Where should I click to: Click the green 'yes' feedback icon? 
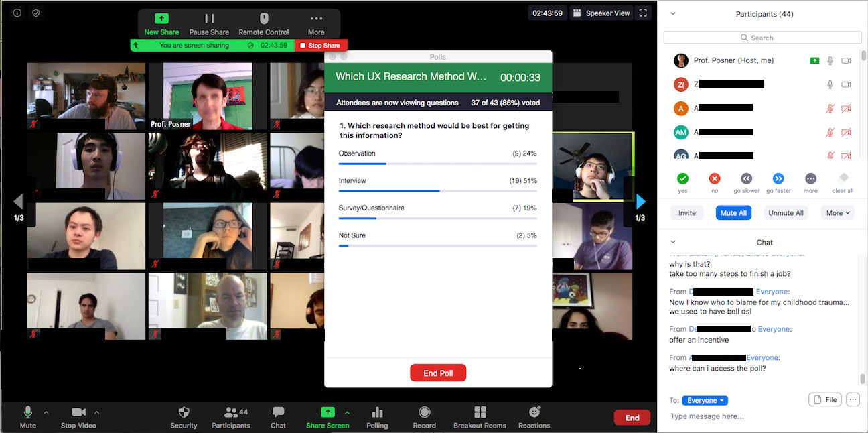tap(682, 179)
